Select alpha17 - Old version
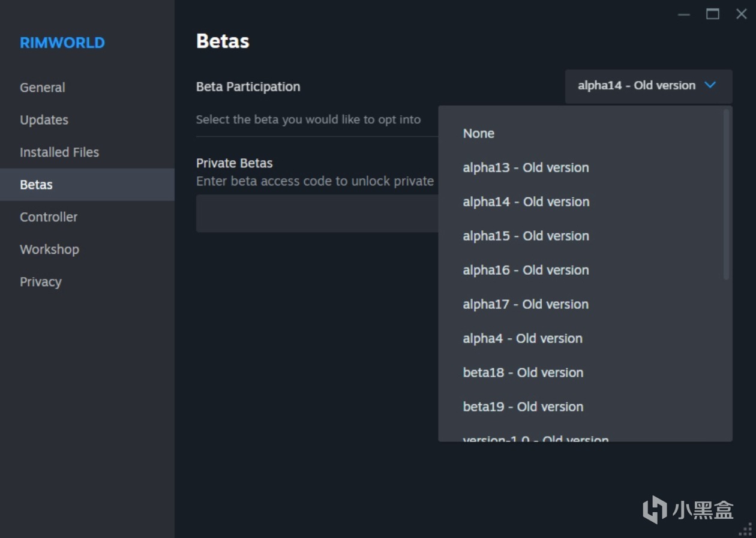 [x=581, y=305]
